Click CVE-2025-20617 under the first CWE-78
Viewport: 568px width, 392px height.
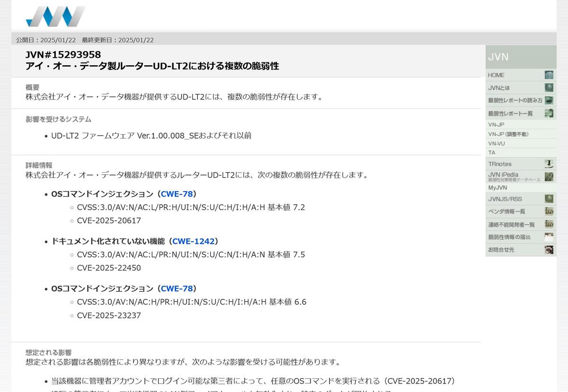click(109, 221)
